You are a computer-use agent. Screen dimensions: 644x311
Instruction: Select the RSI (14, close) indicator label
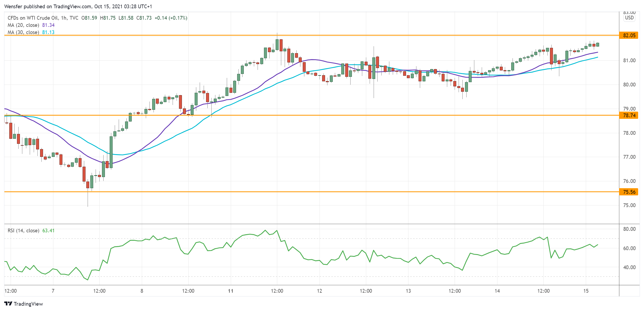(23, 230)
